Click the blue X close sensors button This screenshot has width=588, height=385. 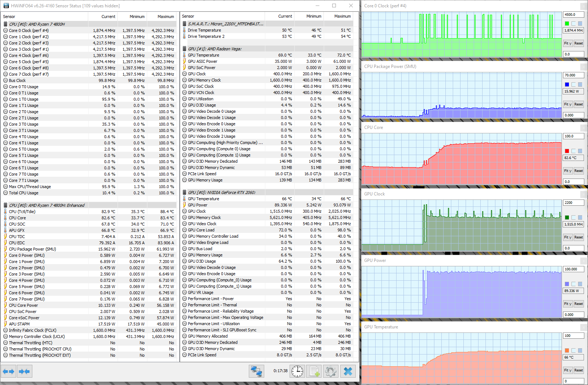click(348, 371)
